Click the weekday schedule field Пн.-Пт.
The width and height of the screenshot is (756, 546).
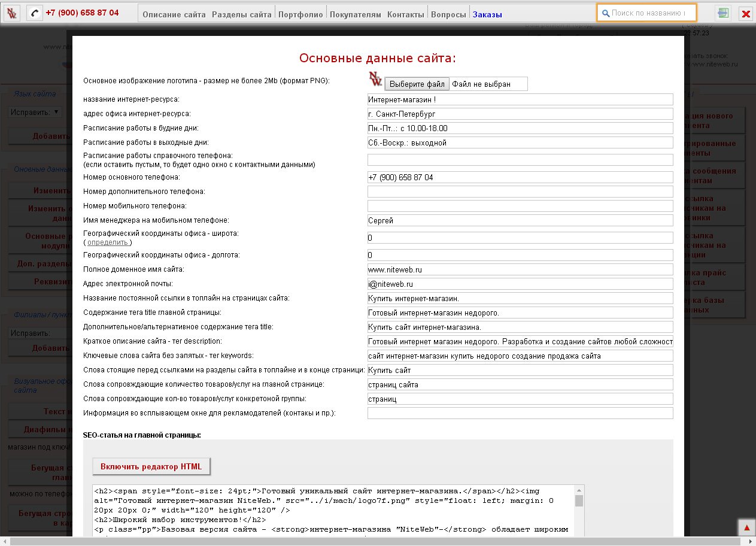point(520,128)
